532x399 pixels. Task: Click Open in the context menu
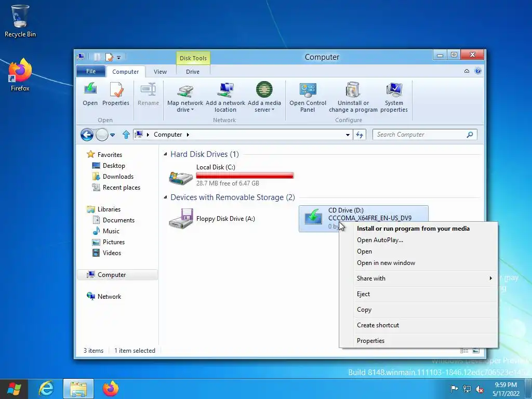pos(418,251)
